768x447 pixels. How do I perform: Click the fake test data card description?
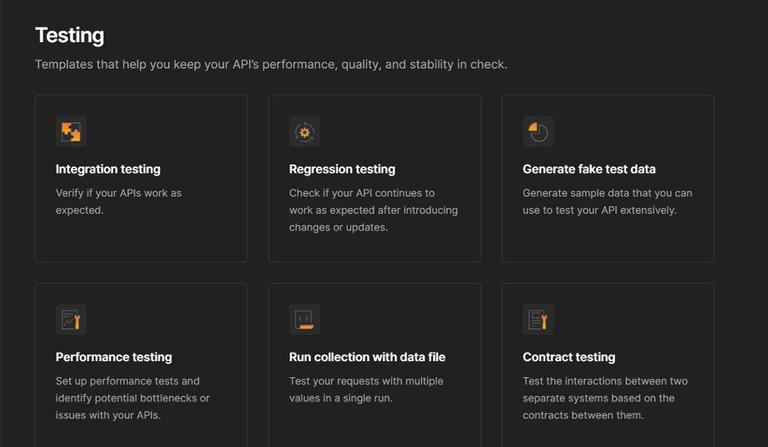(607, 202)
